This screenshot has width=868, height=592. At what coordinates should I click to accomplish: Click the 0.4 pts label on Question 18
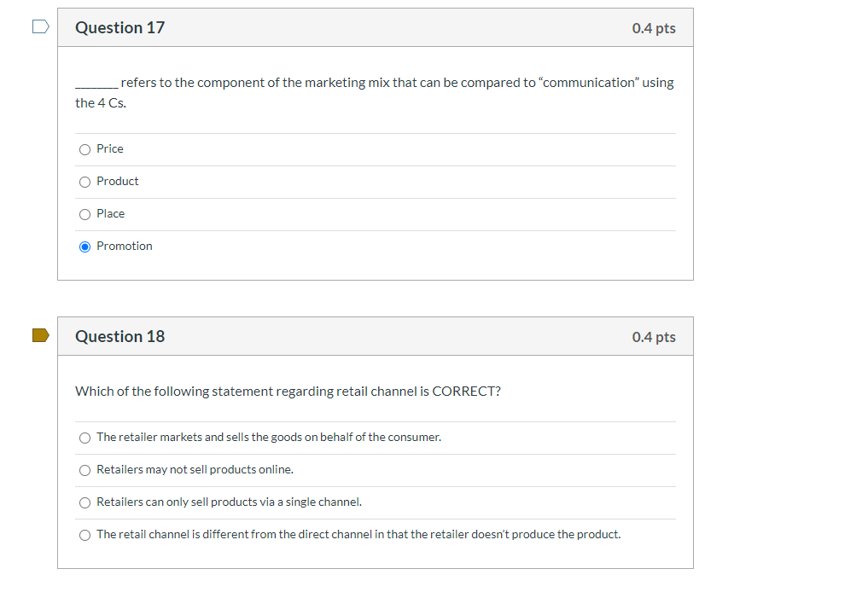click(654, 336)
